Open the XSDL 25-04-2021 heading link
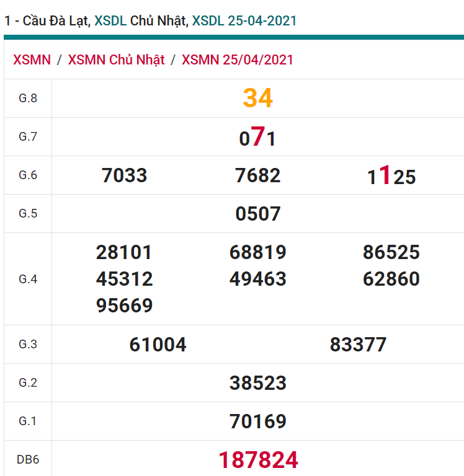464x476 pixels. (x=244, y=20)
